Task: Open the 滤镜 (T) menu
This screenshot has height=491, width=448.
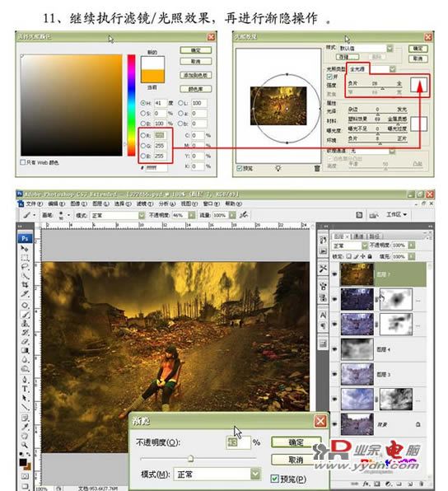Action: (x=145, y=203)
